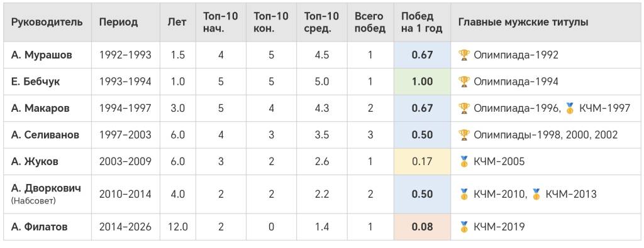The width and height of the screenshot is (644, 248).
Task: Click the medal icon beside КЧМ-2005
Action: click(x=464, y=161)
